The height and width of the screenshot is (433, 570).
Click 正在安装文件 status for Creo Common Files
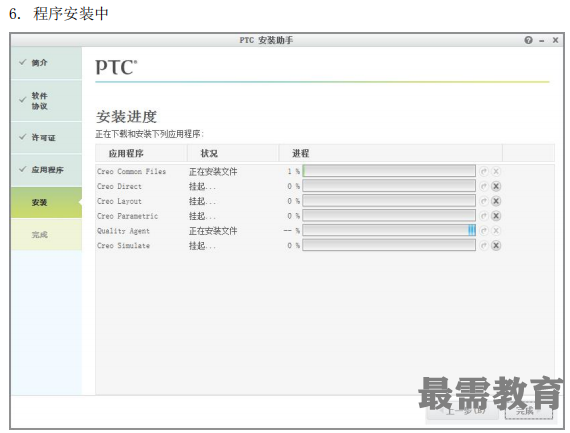click(x=213, y=171)
